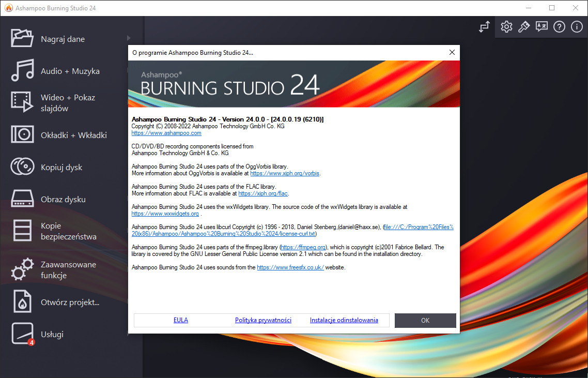
Task: Select the Audio + Muzyka menu label
Action: (x=70, y=71)
